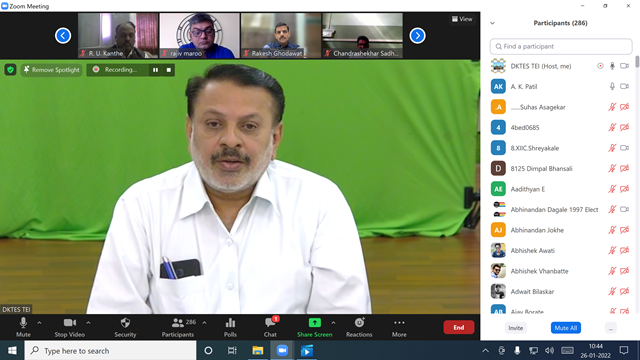Screen dimensions: 640x360
Task: Click the green Share Screen icon
Action: (x=314, y=323)
